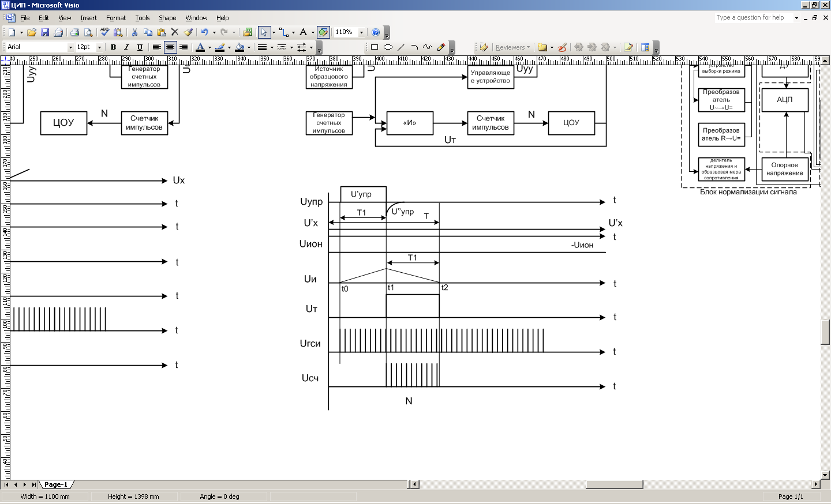This screenshot has width=831, height=504.
Task: Open the Tools menu
Action: click(143, 18)
